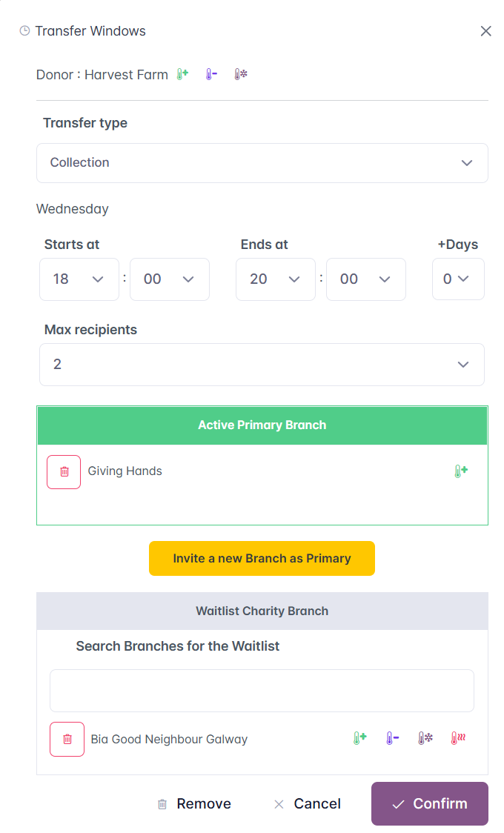Screen dimensions: 504x833
Task: Click the blue chilled thermometer icon beside Harvest Farm
Action: 211,75
